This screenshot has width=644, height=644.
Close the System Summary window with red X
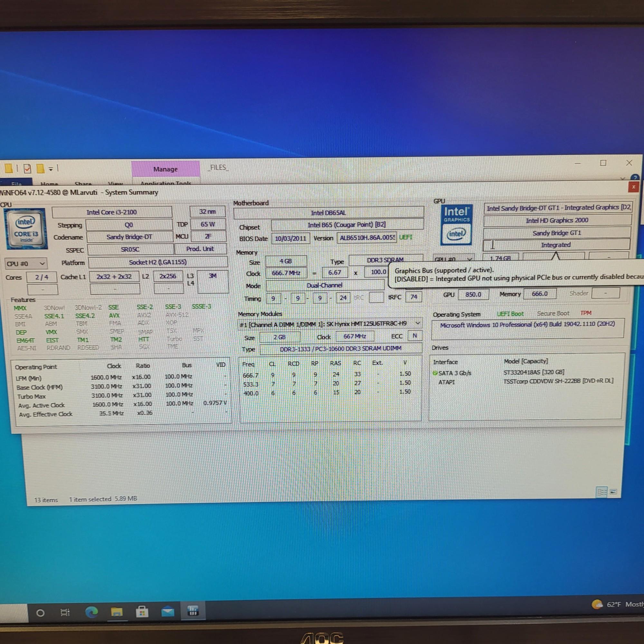(x=633, y=187)
